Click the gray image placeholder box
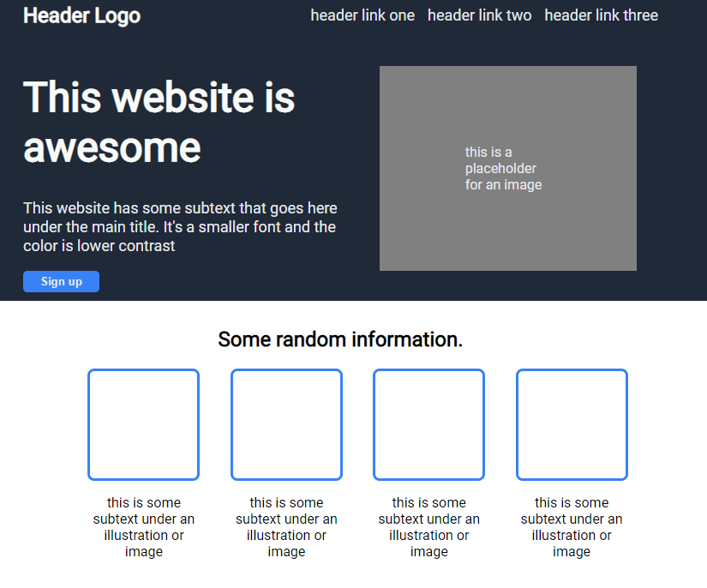Screen dimensions: 707x588 point(508,168)
